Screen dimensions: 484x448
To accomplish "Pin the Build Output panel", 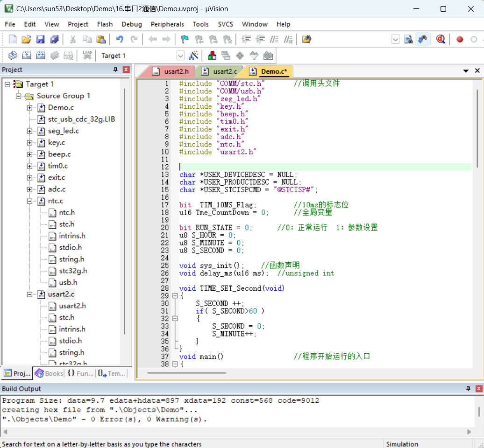I will [x=468, y=388].
